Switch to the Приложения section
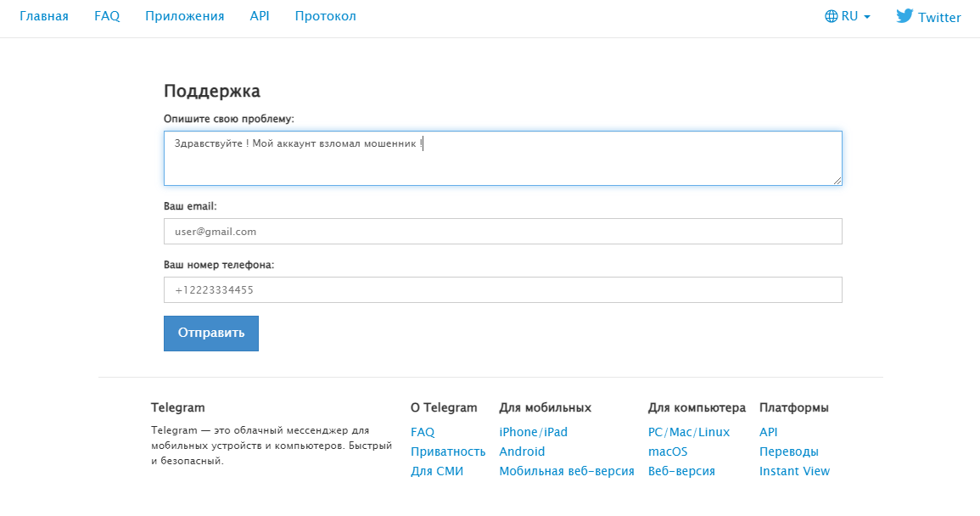Viewport: 980px width, 516px height. point(185,15)
